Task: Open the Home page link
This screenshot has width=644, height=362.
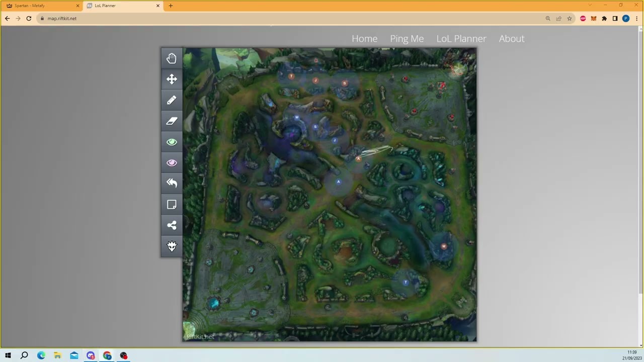Action: tap(364, 39)
